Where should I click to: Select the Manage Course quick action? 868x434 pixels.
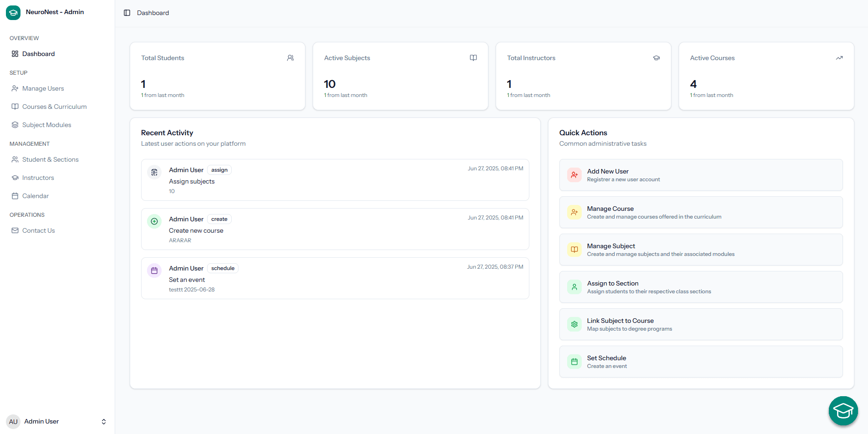point(700,212)
